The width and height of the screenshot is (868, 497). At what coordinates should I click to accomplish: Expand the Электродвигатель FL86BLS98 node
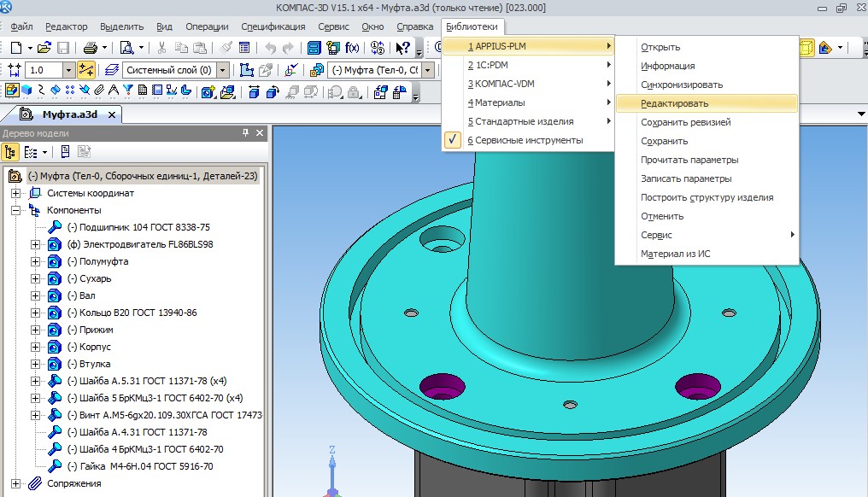36,244
